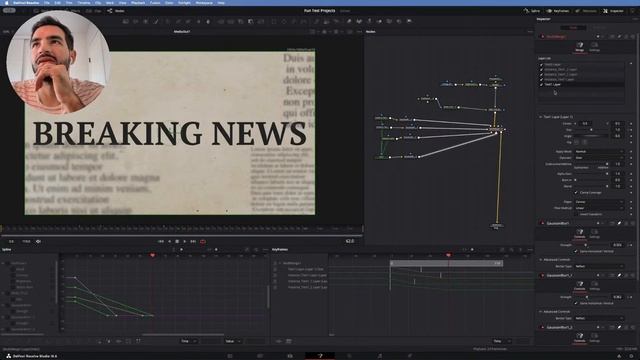The image size is (640, 360).
Task: Toggle GaussianBlur1_1 Same Horizontal/Vertical checkbox
Action: click(576, 303)
